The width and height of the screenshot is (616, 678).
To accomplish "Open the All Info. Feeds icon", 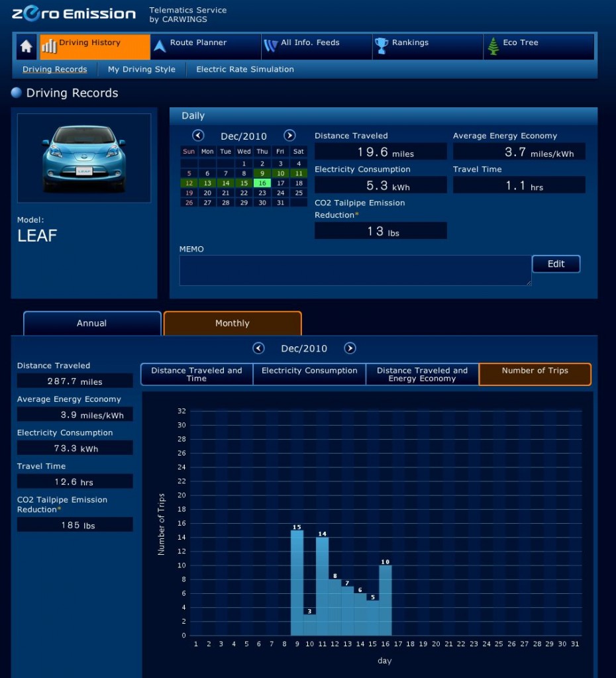I will (x=271, y=46).
